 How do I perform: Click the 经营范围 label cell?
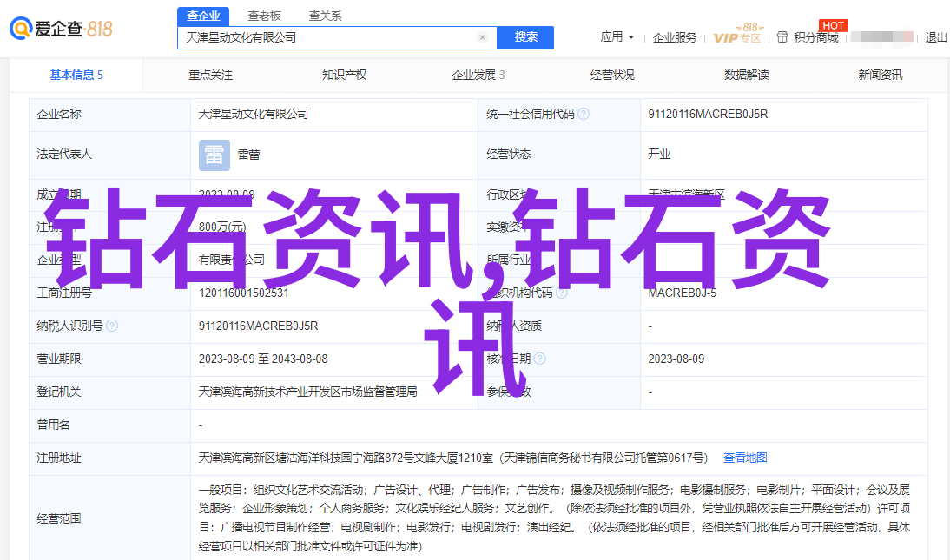[109, 518]
